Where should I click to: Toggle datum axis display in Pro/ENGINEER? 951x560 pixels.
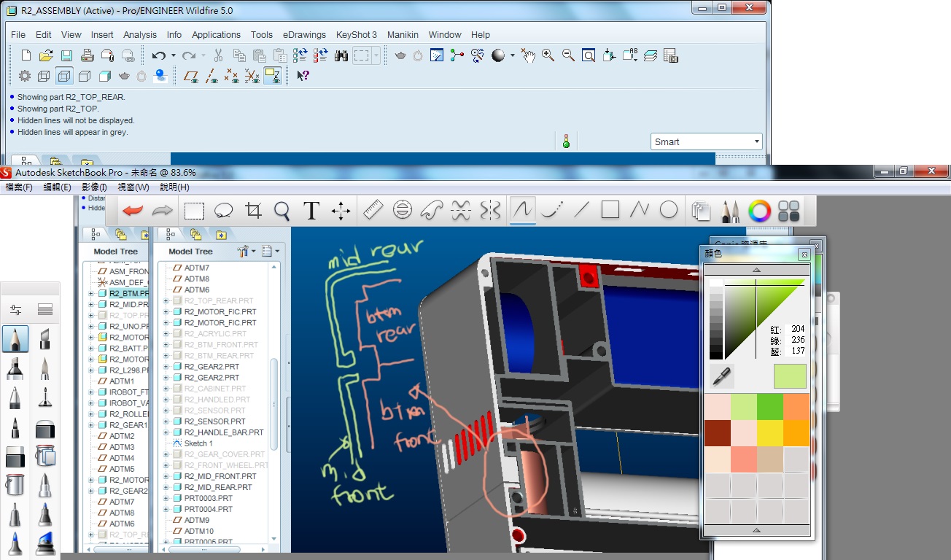point(211,75)
